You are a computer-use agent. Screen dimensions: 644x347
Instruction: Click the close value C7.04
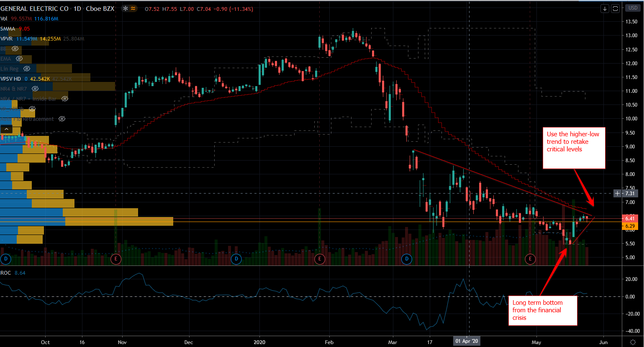click(204, 9)
